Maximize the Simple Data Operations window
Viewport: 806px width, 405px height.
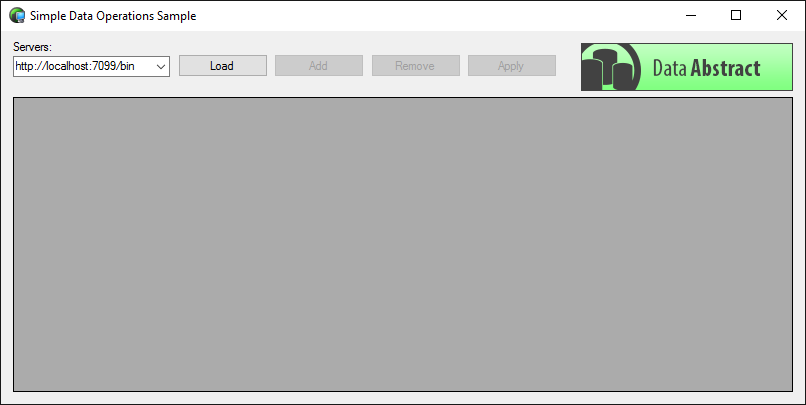(x=736, y=15)
